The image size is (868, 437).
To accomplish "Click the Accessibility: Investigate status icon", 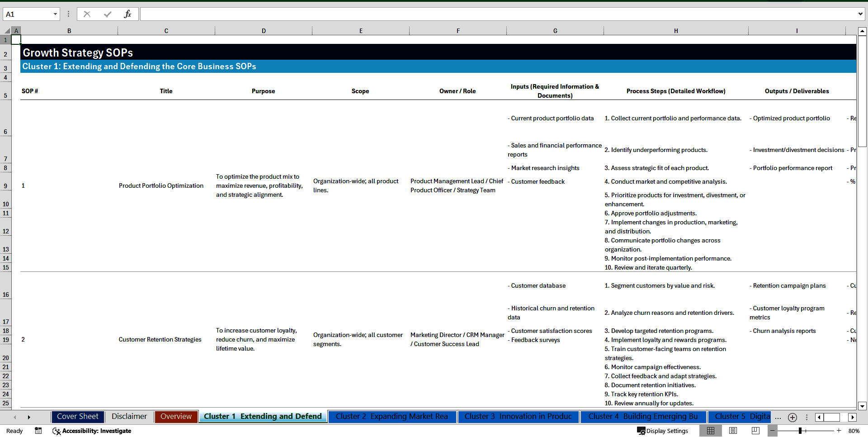I will (57, 431).
